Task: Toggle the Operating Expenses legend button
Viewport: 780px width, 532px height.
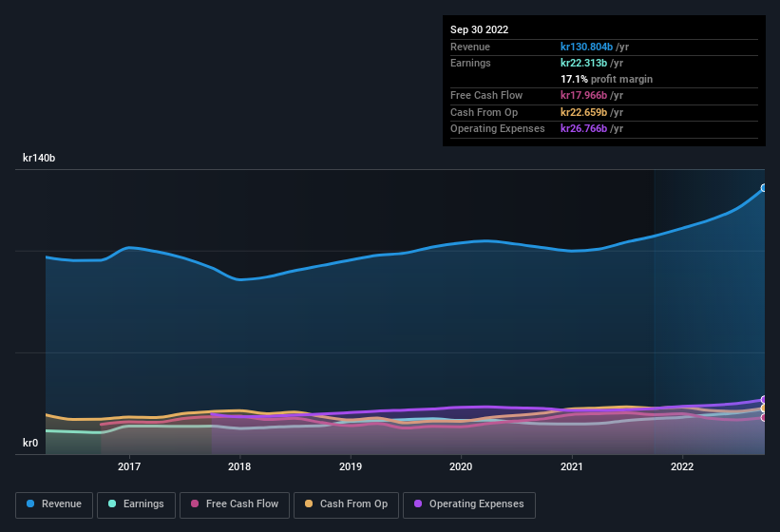Action: pyautogui.click(x=469, y=504)
